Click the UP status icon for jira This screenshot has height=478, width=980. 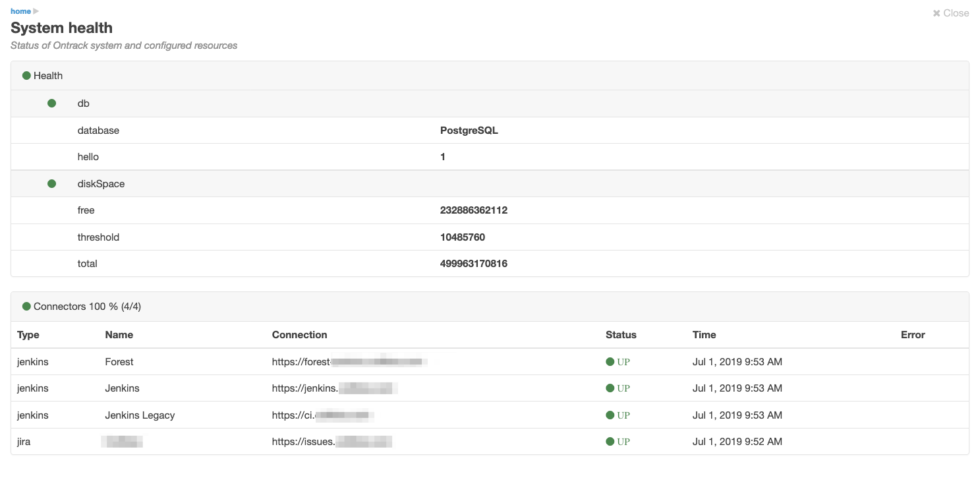coord(610,442)
